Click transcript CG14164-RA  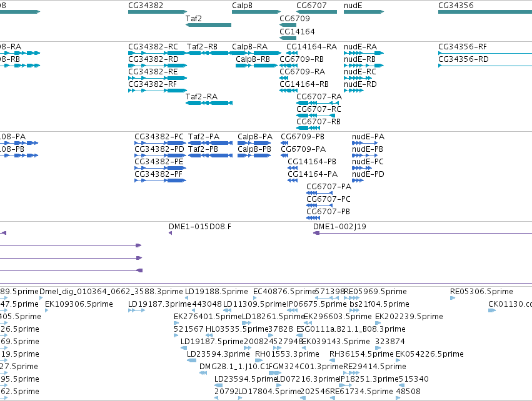(311, 46)
